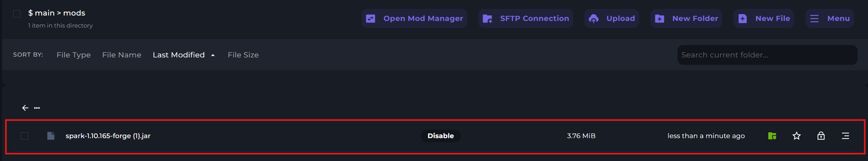The width and height of the screenshot is (868, 161).
Task: Go back using the left arrow
Action: pos(25,108)
